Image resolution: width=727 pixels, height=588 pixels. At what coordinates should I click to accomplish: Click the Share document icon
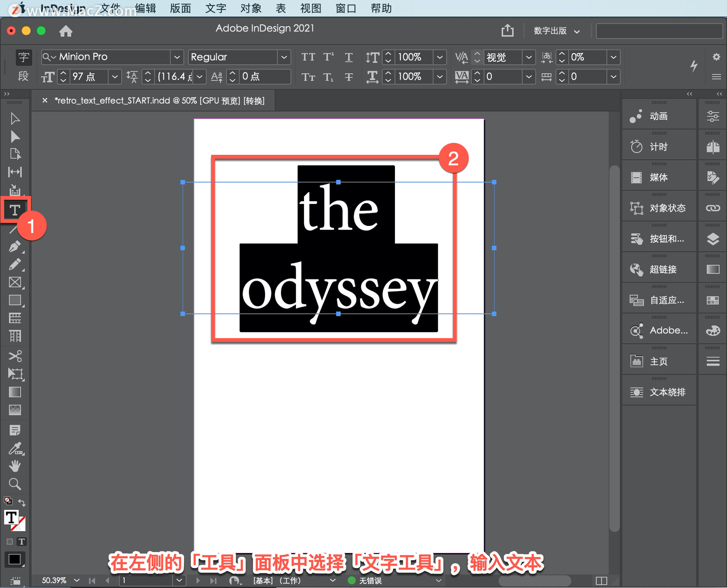507,30
